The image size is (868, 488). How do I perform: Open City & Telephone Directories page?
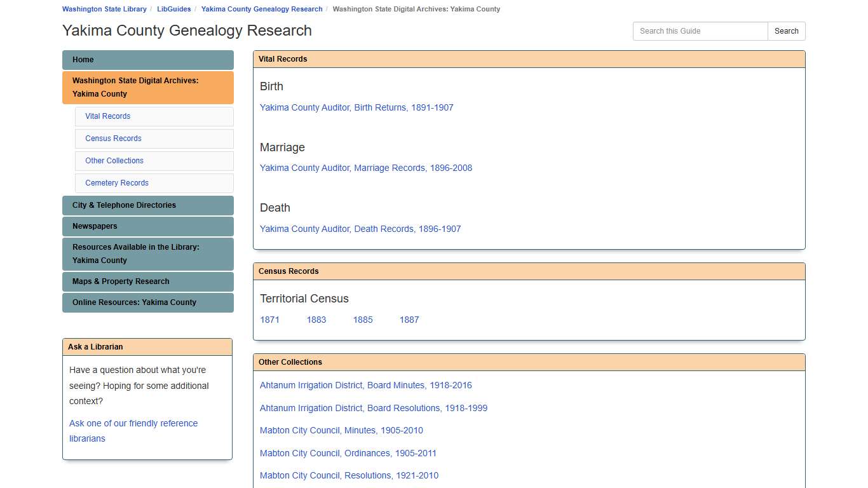[124, 205]
